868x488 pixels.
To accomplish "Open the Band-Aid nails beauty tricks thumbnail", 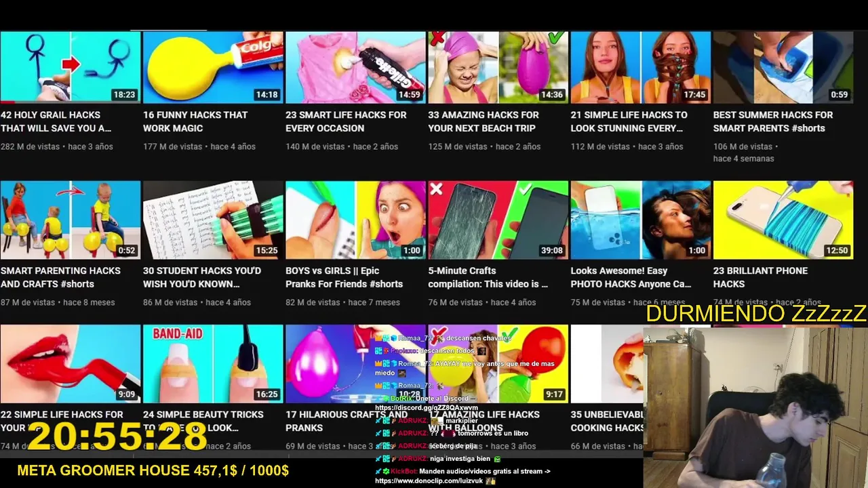I will pos(213,363).
